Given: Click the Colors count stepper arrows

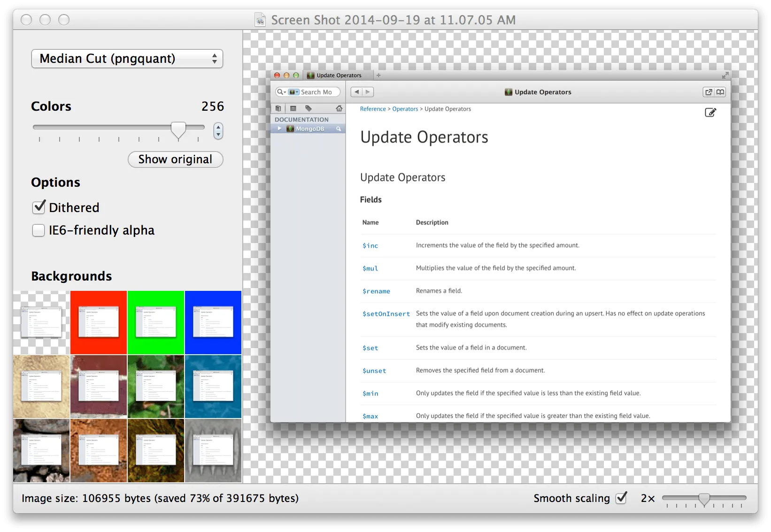Looking at the screenshot, I should [218, 131].
